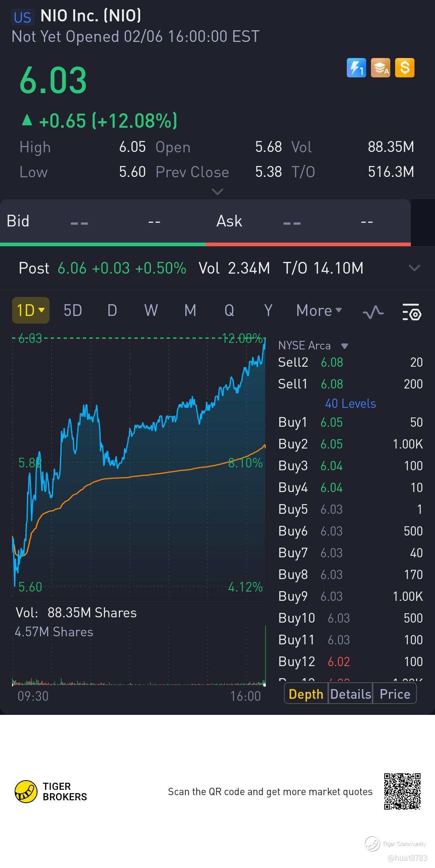
Task: Tap the Low 5.60 value
Action: pos(132,172)
